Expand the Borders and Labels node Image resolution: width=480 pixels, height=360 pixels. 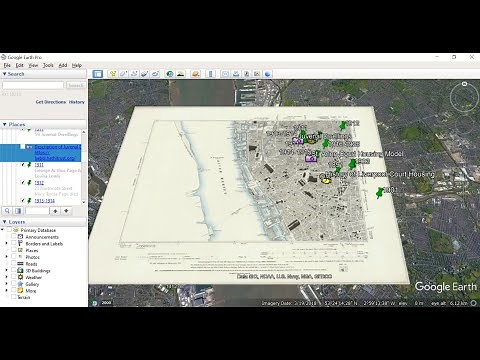pos(7,244)
